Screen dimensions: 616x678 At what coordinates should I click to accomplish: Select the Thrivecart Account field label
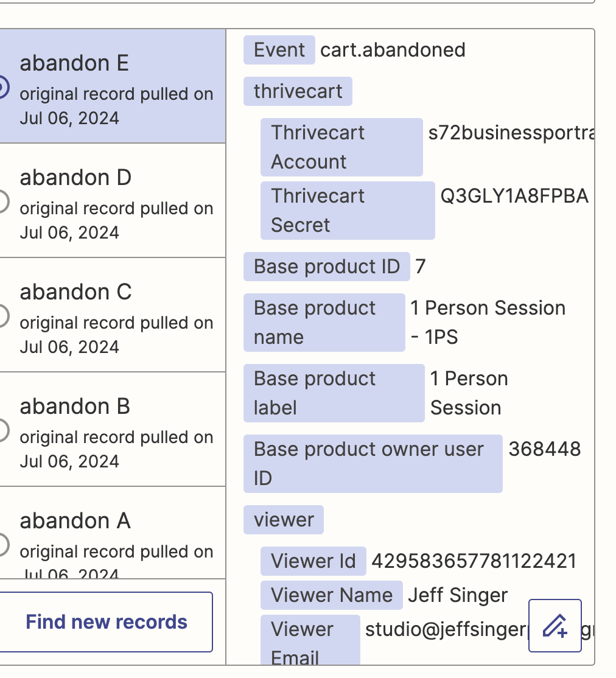tap(341, 147)
